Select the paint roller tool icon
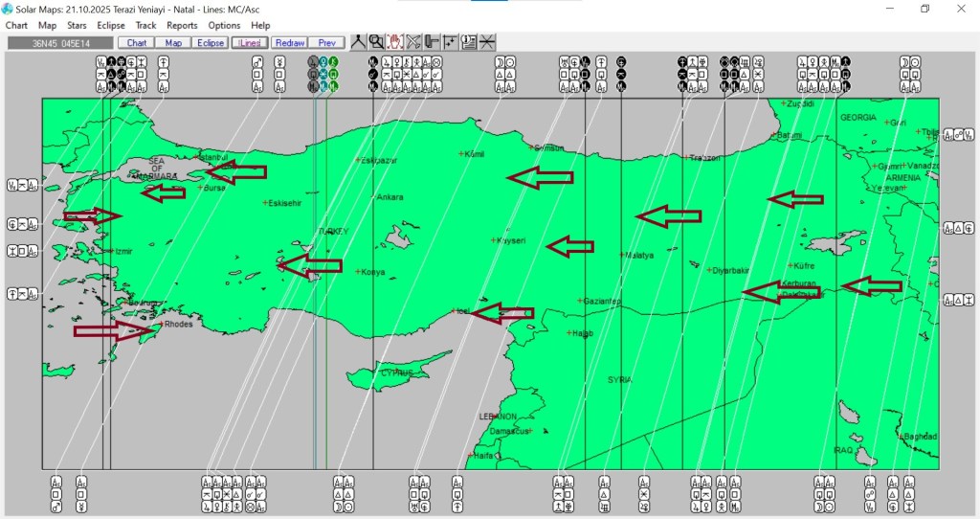The width and height of the screenshot is (980, 519). tap(432, 42)
